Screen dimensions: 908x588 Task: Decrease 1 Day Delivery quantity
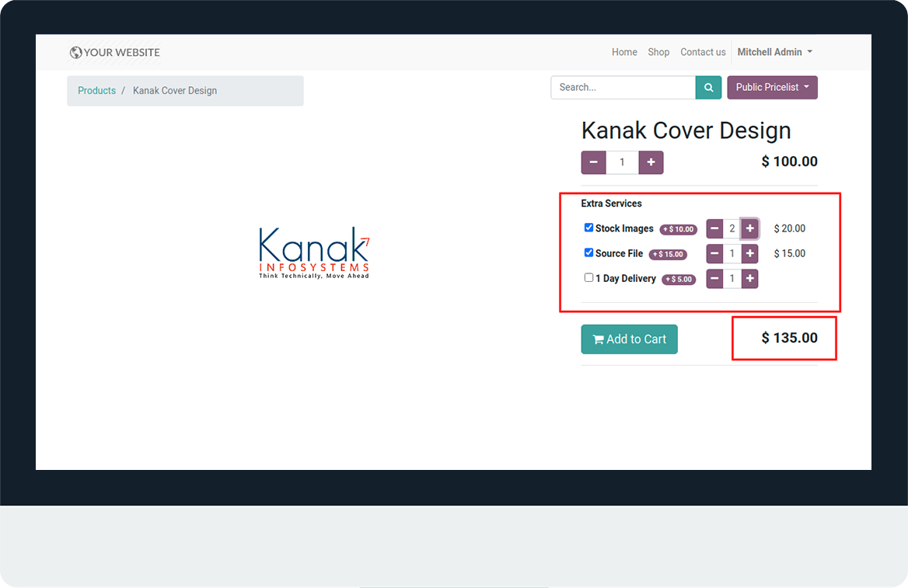[x=714, y=279]
